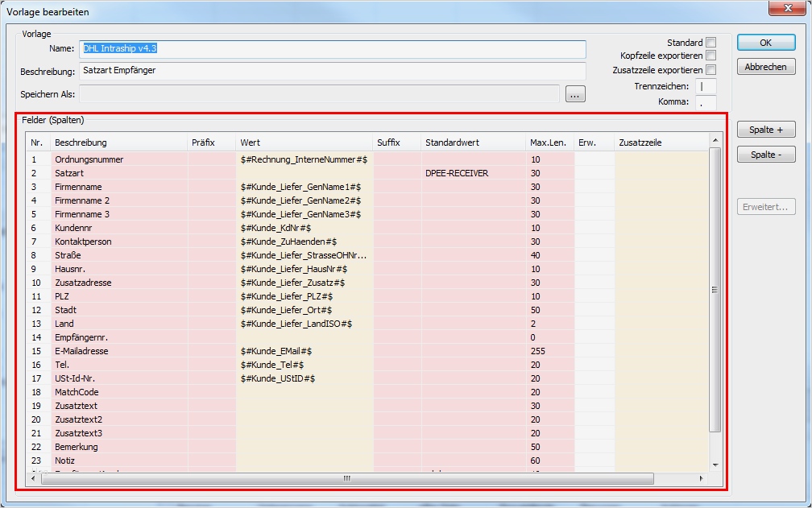
Task: Click the Name input field
Action: click(x=333, y=48)
